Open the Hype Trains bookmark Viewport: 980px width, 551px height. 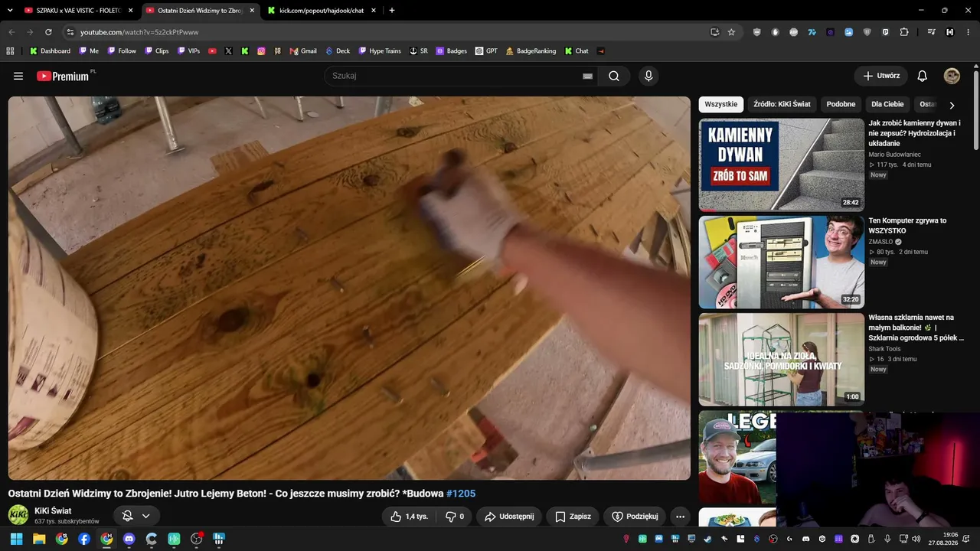pos(380,51)
